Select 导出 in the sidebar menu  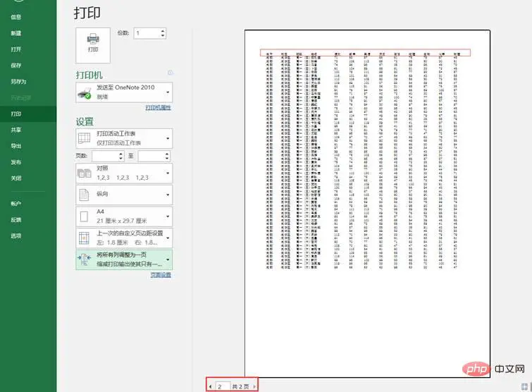coord(16,146)
